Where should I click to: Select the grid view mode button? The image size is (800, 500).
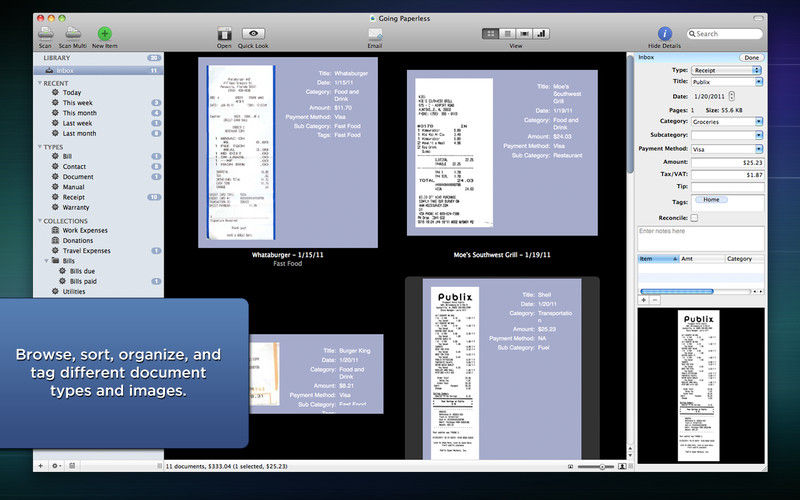point(490,34)
